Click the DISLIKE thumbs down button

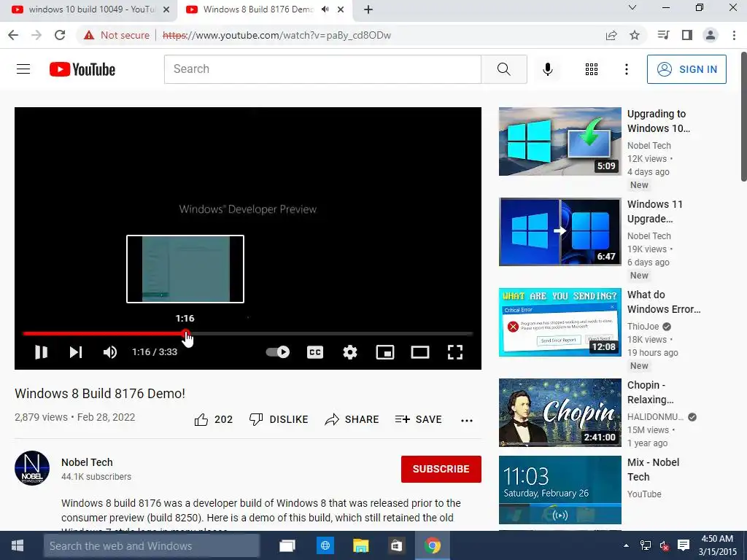[279, 419]
